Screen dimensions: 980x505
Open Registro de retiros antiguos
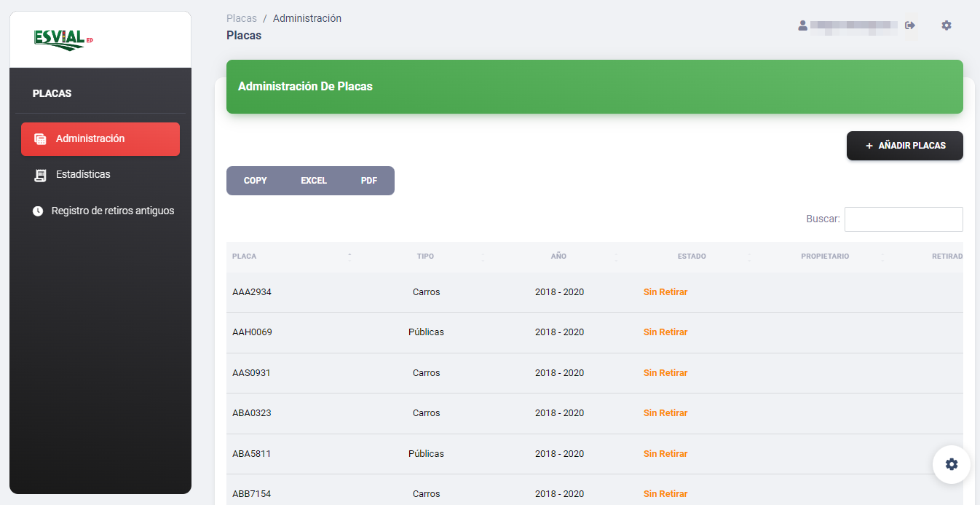(x=113, y=211)
